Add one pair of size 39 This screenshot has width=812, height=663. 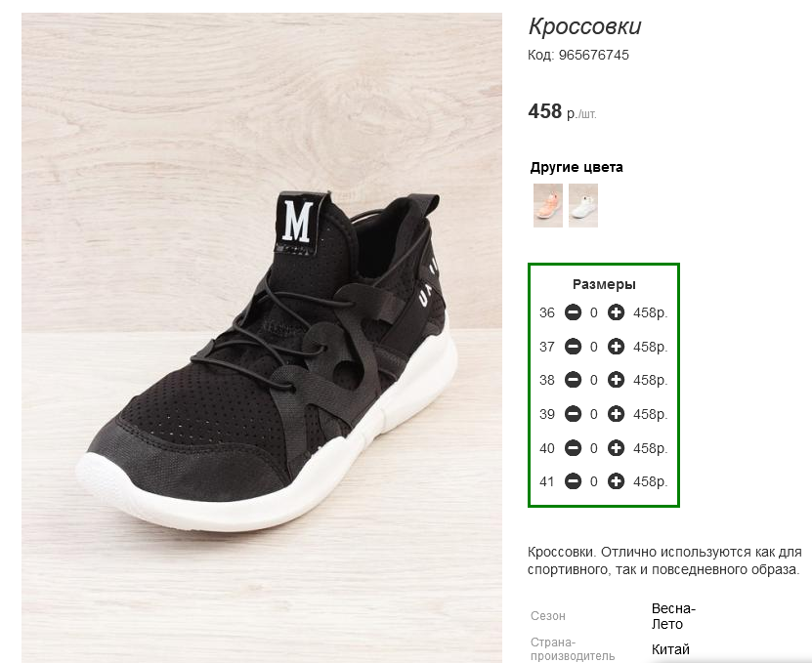click(x=616, y=414)
